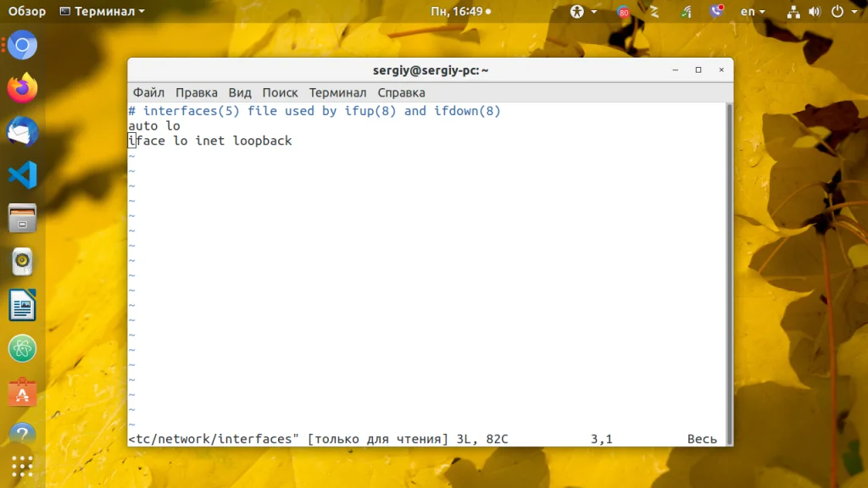Open Viber tray icon with notification

[x=717, y=11]
